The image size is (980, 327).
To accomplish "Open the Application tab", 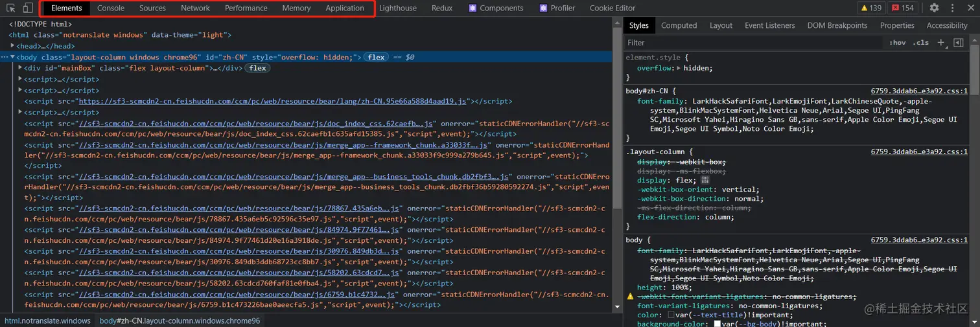I will pos(345,8).
